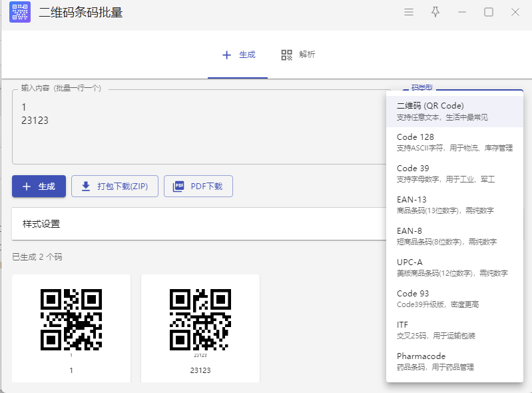Pick ITF code type

click(x=455, y=330)
